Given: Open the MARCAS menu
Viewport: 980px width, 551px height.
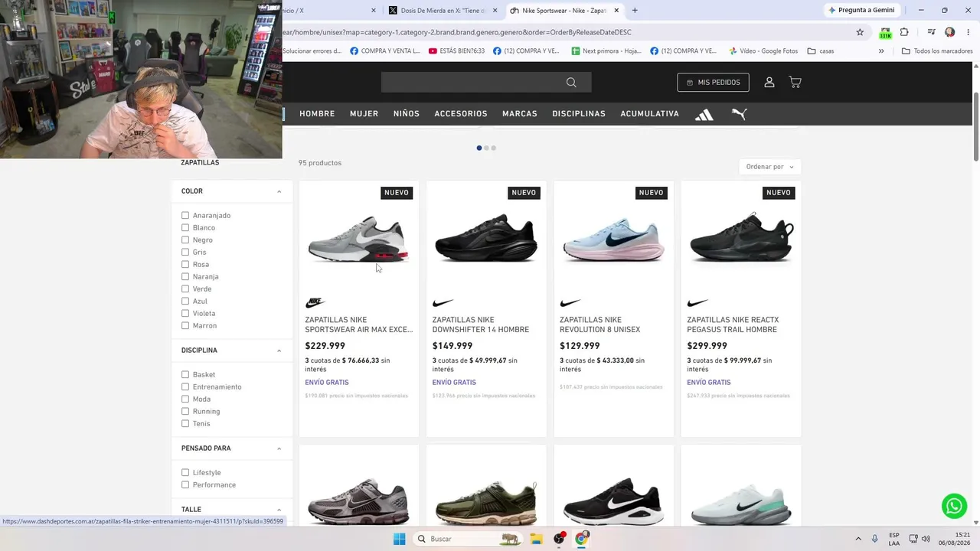Looking at the screenshot, I should pos(520,113).
